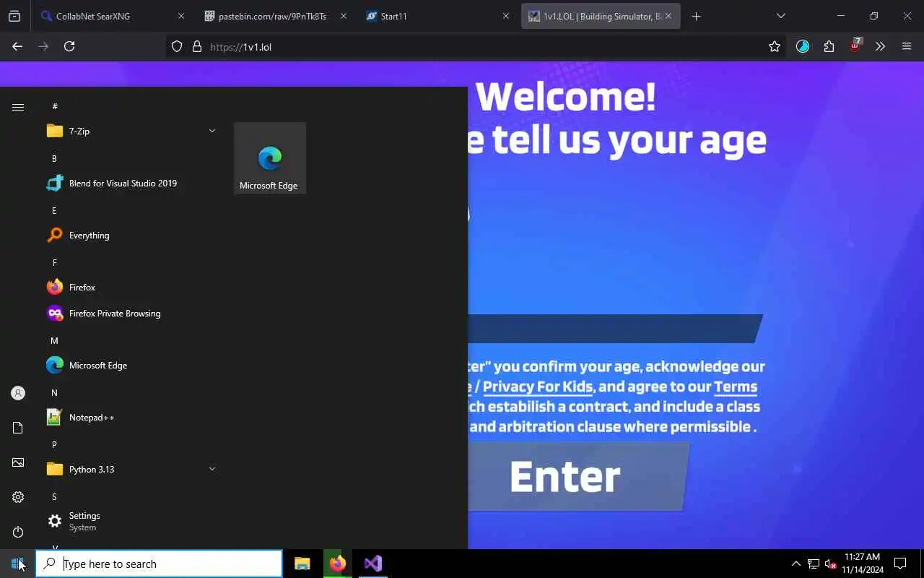
Task: Expand the 7-Zip folder chevron
Action: click(x=212, y=131)
